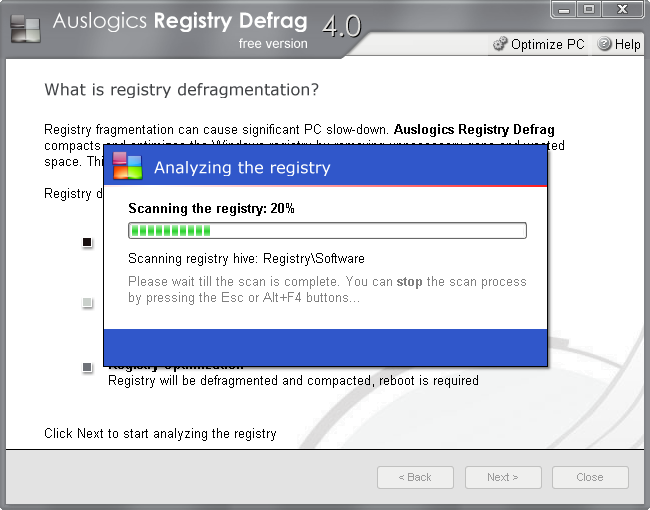Click 'reboot is required' description line

point(293,380)
